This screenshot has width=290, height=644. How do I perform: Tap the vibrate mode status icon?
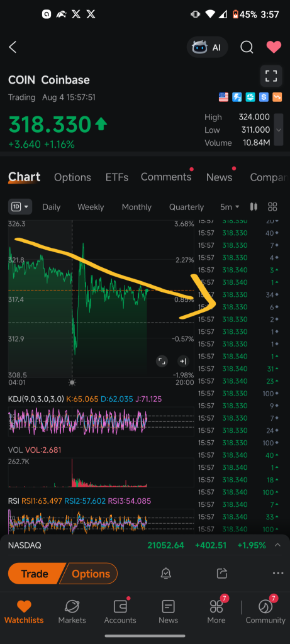(x=195, y=14)
